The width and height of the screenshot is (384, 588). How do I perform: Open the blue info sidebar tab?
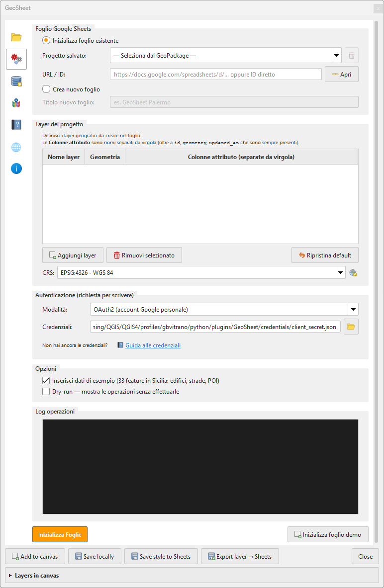(x=16, y=169)
